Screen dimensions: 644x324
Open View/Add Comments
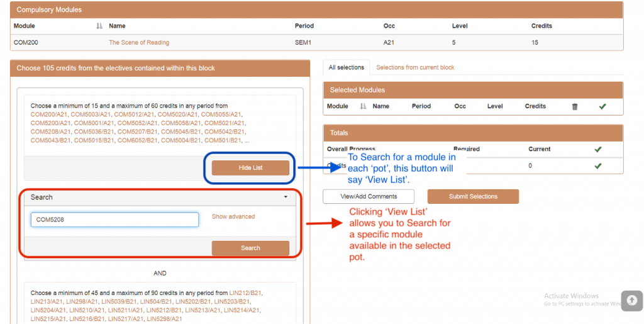click(369, 196)
